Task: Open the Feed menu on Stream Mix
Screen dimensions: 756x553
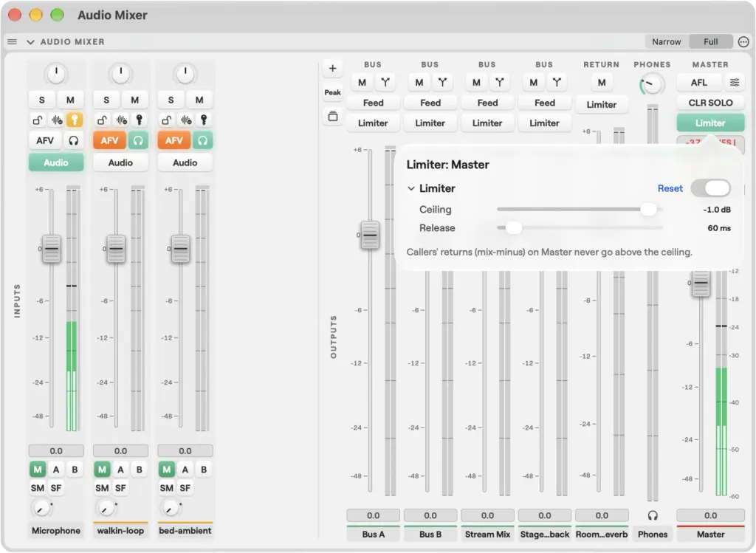Action: click(x=487, y=103)
